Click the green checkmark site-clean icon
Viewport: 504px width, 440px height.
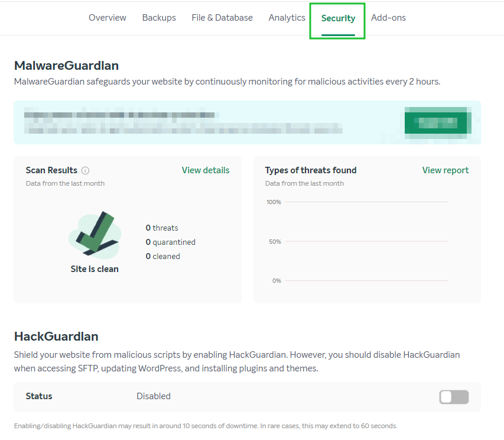point(95,235)
